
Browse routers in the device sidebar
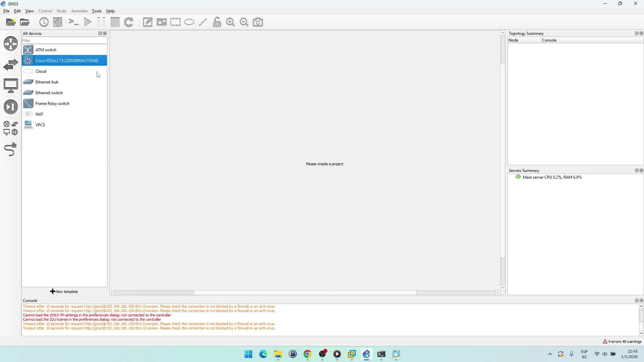point(11,44)
